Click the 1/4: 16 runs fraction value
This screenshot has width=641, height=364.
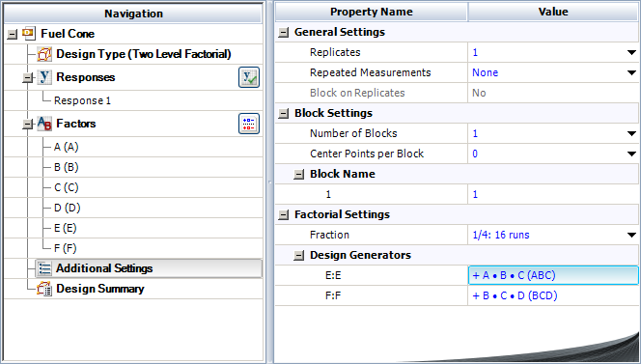[x=501, y=236]
